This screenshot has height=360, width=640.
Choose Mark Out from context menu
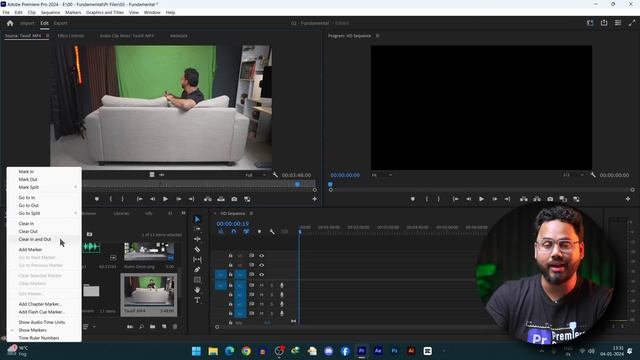coord(44,180)
